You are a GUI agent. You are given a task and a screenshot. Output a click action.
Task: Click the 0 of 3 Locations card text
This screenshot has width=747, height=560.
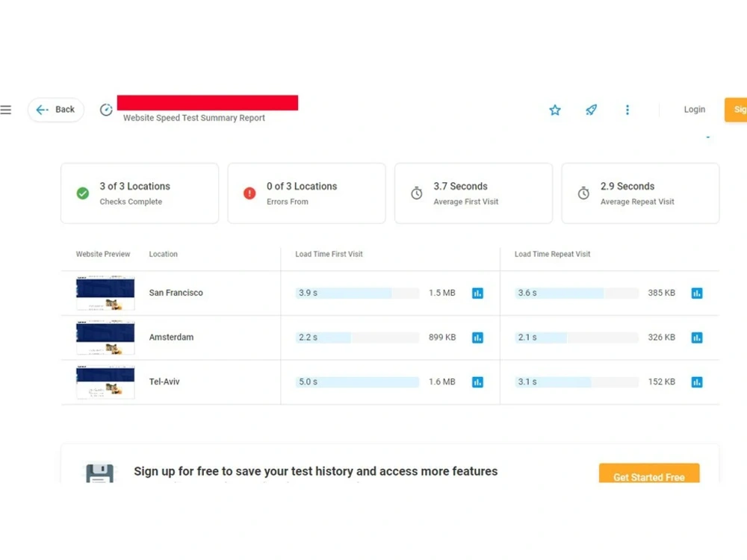pos(302,186)
